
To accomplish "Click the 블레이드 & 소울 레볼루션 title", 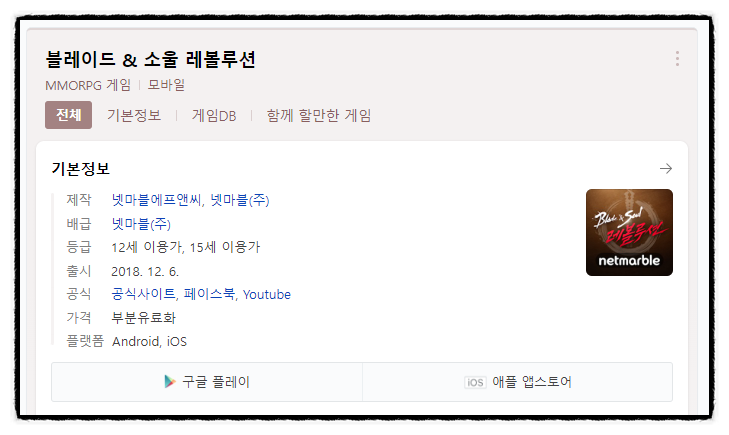I will 150,59.
